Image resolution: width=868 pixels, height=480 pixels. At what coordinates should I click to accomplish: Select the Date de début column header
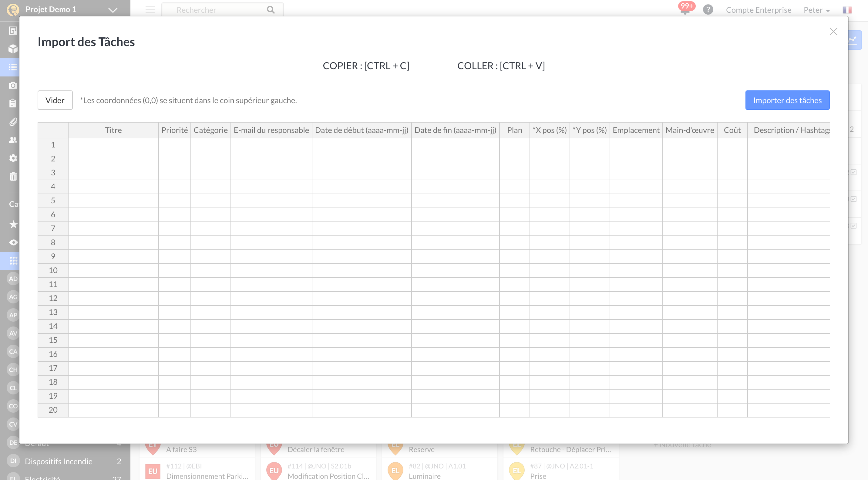(x=362, y=130)
